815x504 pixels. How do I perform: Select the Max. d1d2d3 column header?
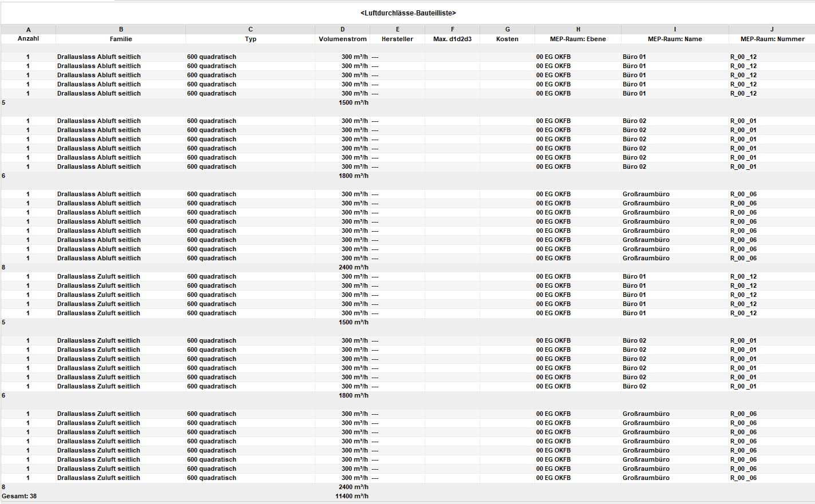coord(452,39)
